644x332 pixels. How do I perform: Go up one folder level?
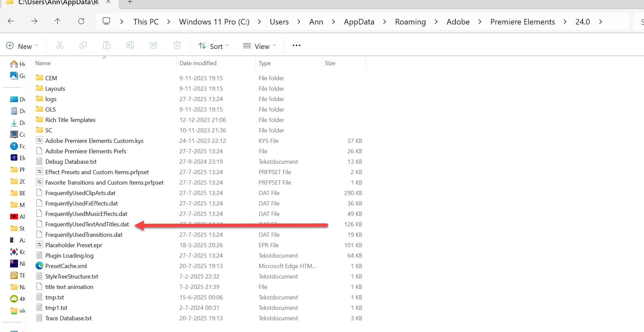point(58,21)
